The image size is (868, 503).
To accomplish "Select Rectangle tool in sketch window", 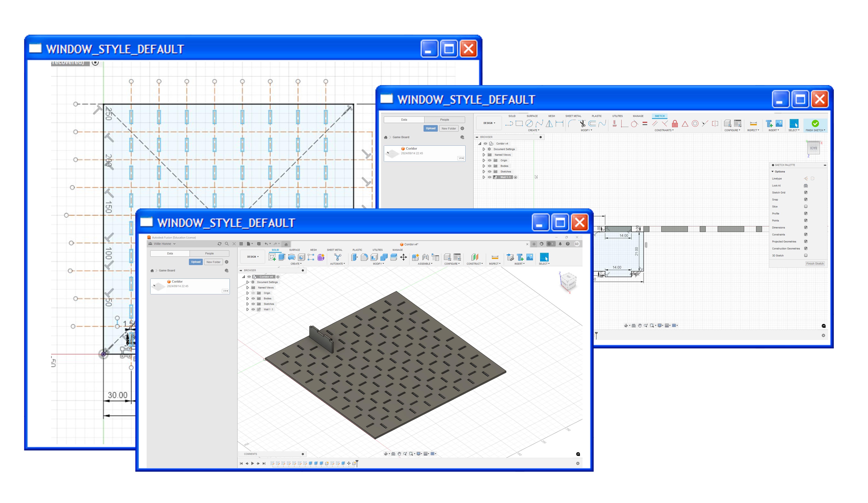I will 519,124.
